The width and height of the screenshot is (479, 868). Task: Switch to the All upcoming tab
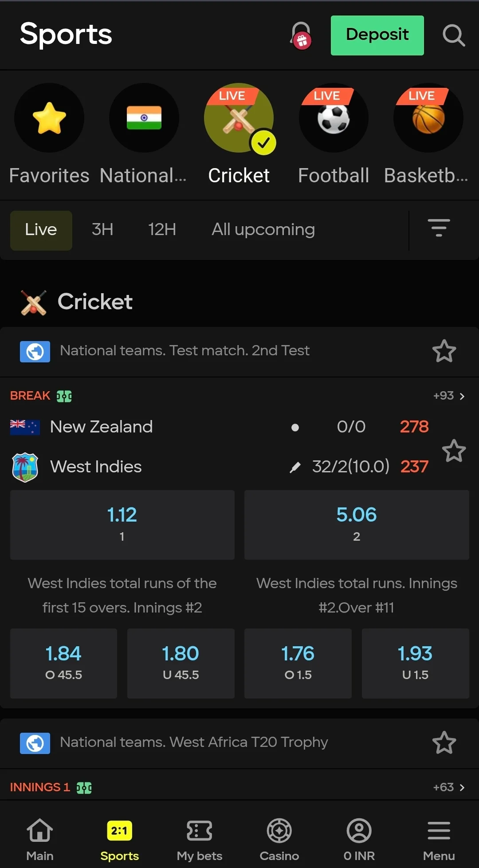[x=263, y=229]
